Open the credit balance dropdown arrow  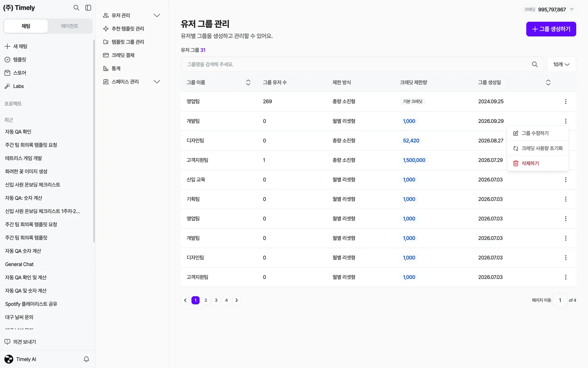point(572,10)
